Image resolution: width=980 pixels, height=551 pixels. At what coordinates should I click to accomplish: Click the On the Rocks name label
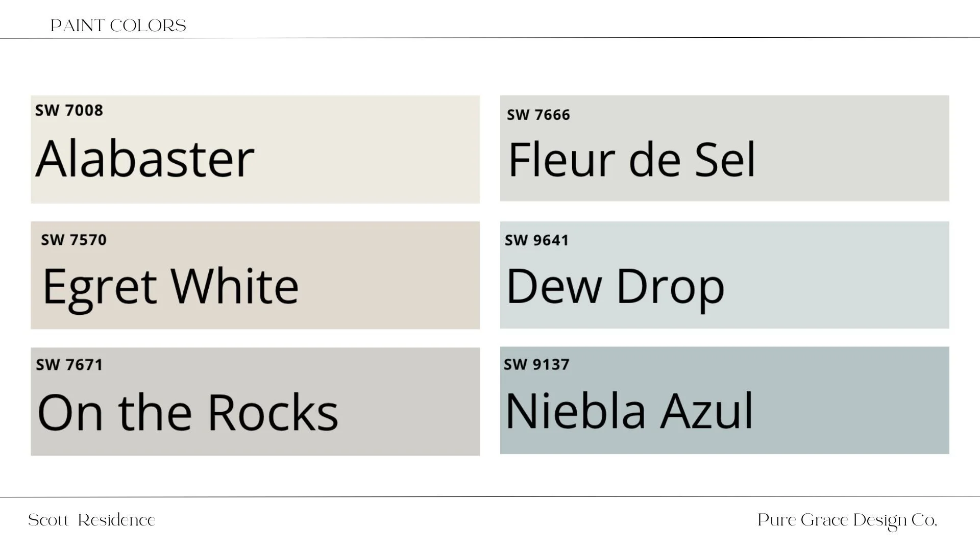pyautogui.click(x=188, y=412)
